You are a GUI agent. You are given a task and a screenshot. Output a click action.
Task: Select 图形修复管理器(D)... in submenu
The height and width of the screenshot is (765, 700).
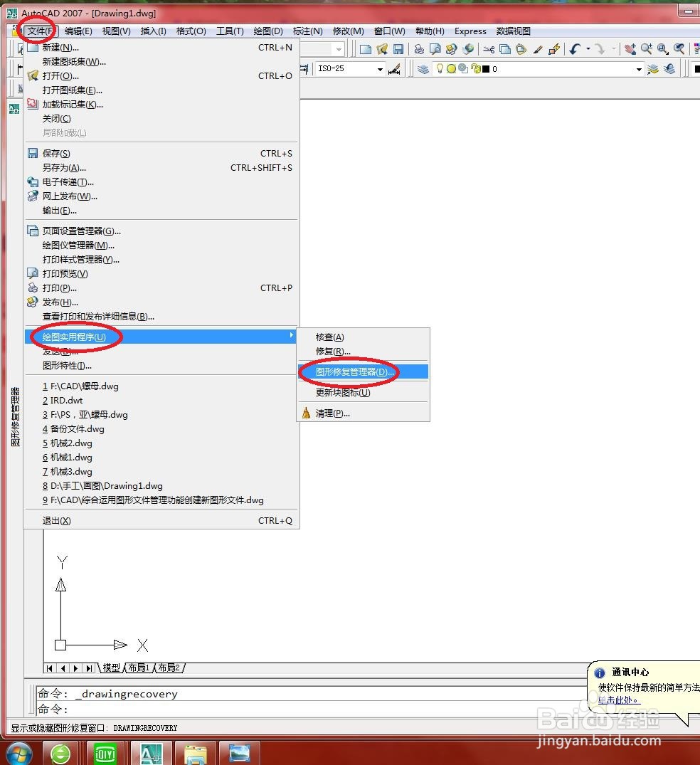tap(363, 371)
